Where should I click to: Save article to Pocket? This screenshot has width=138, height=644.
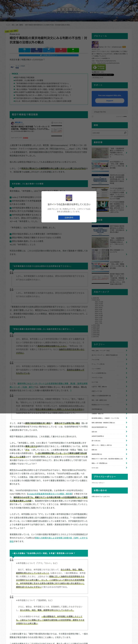tap(61, 50)
